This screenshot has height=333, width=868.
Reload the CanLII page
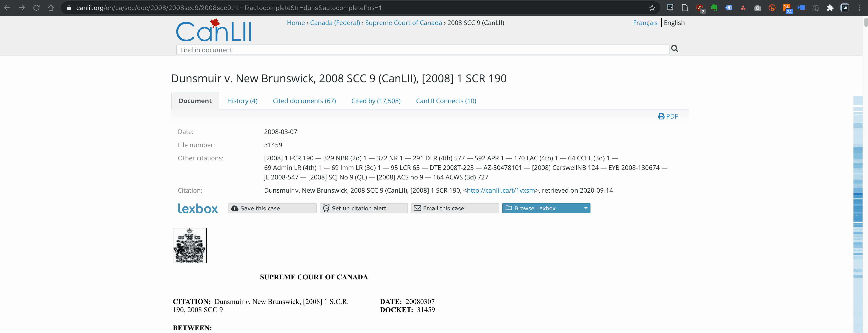(36, 7)
